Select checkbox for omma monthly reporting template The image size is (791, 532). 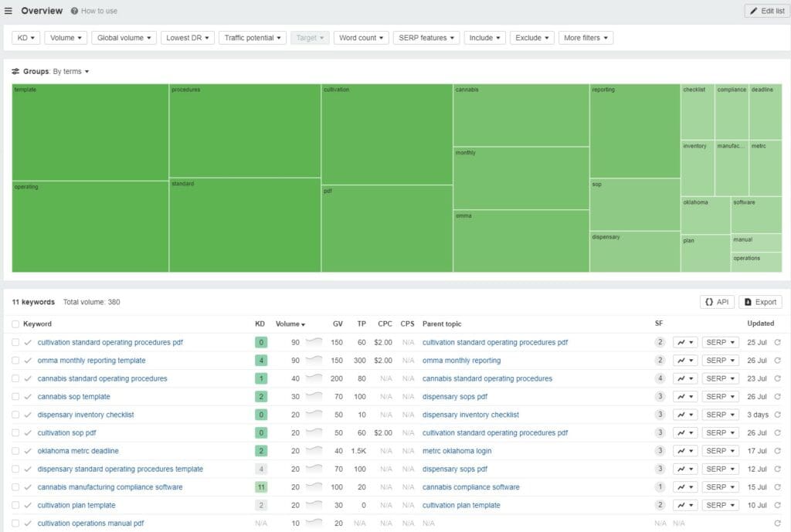[15, 360]
